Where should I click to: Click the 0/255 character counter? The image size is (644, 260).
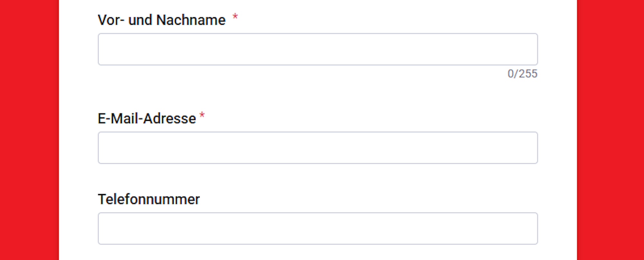click(522, 74)
